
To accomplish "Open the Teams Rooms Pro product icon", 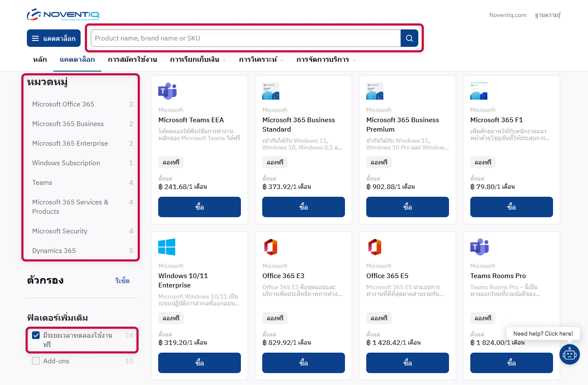I will 479,247.
